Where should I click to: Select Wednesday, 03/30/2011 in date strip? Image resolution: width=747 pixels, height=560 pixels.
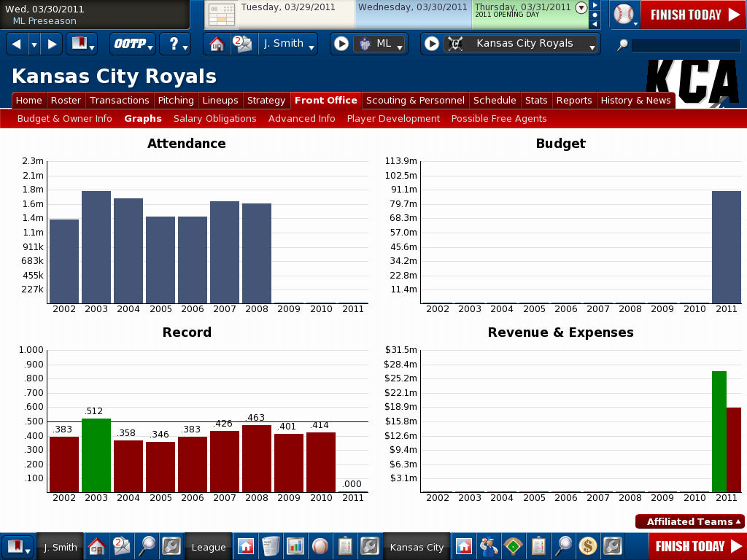coord(413,15)
